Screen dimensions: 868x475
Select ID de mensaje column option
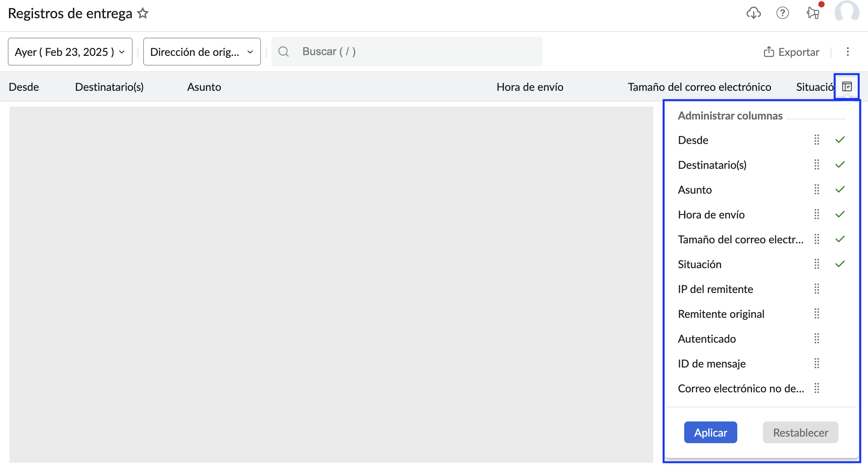(712, 363)
